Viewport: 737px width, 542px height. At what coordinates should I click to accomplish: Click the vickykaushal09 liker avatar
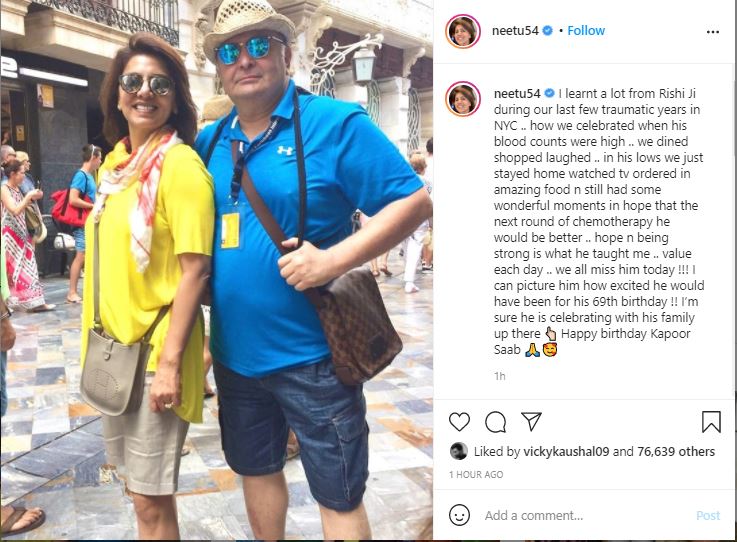pyautogui.click(x=459, y=451)
